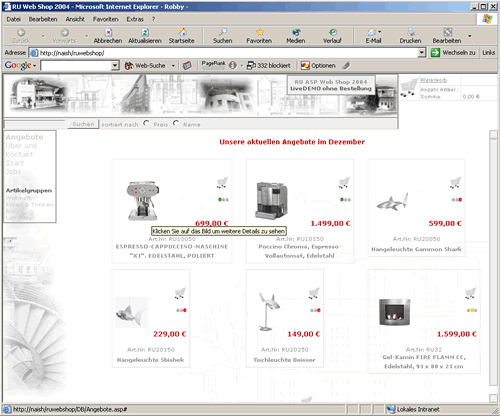Open the espresso machine X1 product image

[143, 201]
